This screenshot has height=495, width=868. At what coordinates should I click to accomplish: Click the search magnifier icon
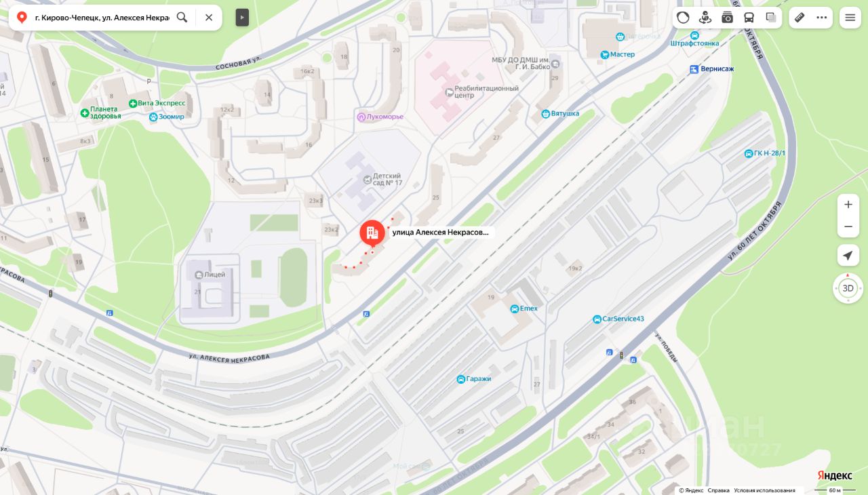(182, 18)
